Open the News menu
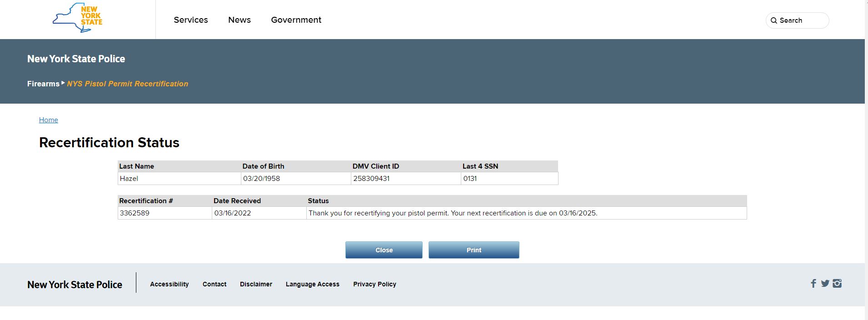The height and width of the screenshot is (320, 868). (239, 20)
